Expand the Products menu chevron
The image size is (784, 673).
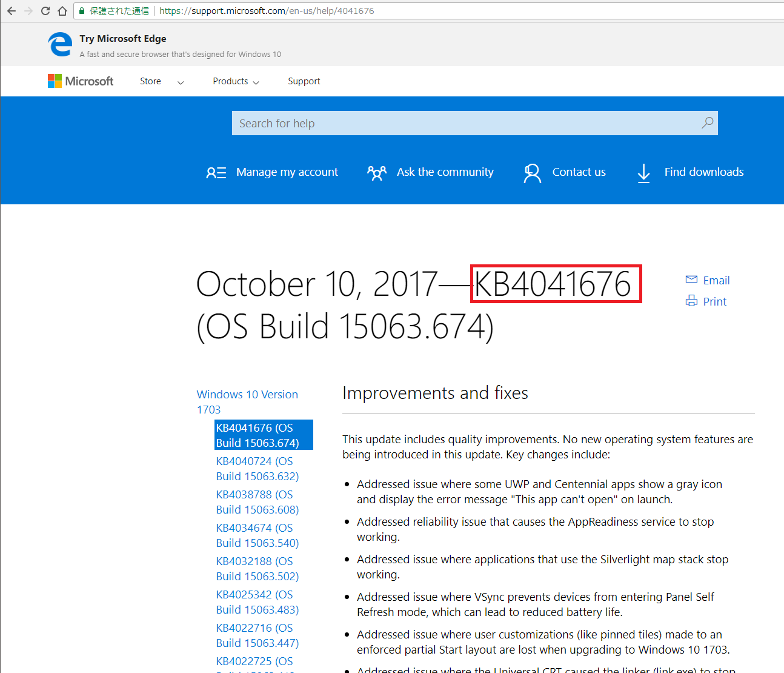click(x=256, y=82)
